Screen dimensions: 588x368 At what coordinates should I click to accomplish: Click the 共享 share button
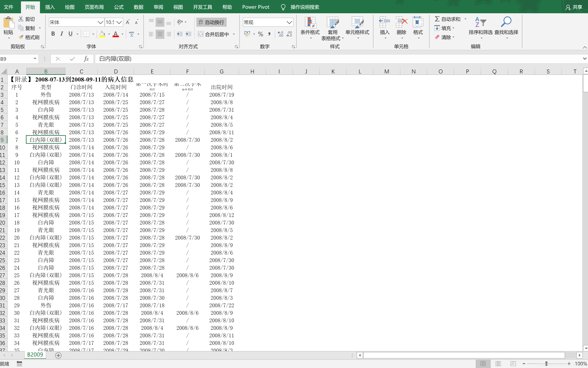pos(574,7)
